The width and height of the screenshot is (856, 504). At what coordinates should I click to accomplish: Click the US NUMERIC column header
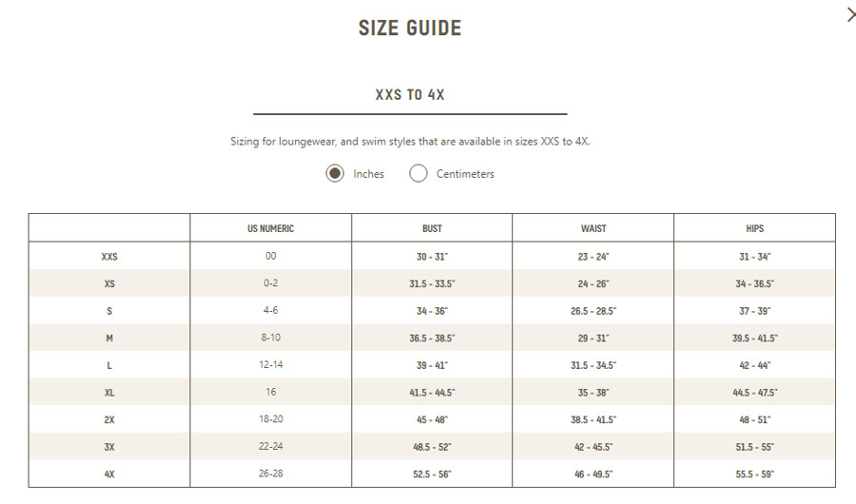271,228
